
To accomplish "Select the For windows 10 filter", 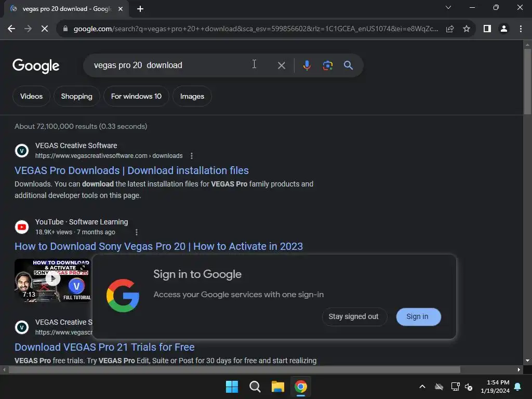I will [x=136, y=96].
